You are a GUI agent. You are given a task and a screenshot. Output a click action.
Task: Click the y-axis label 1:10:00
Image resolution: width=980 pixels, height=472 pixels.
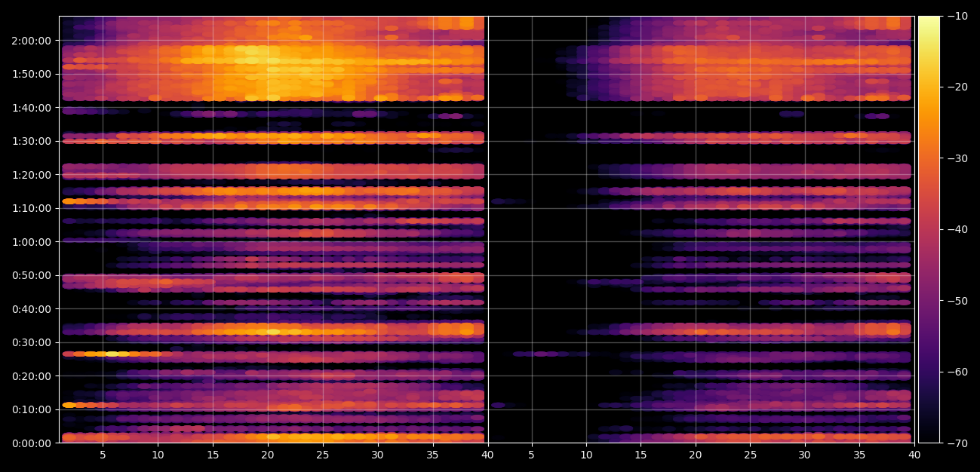coord(32,208)
